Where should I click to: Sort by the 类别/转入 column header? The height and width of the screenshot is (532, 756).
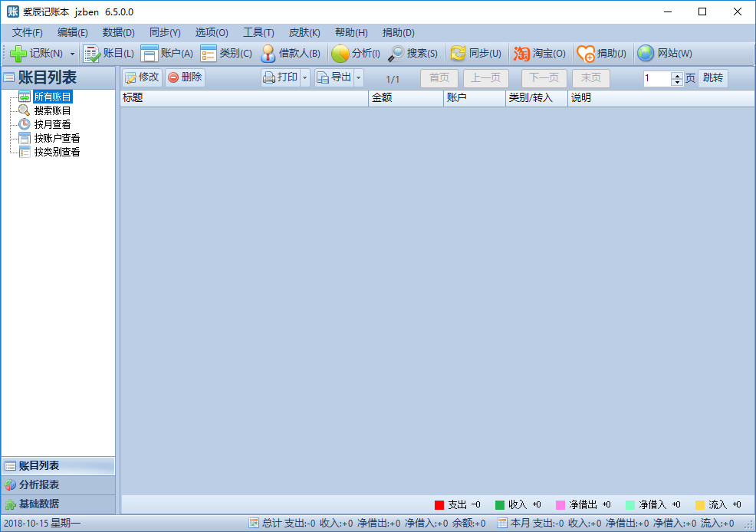tap(537, 98)
